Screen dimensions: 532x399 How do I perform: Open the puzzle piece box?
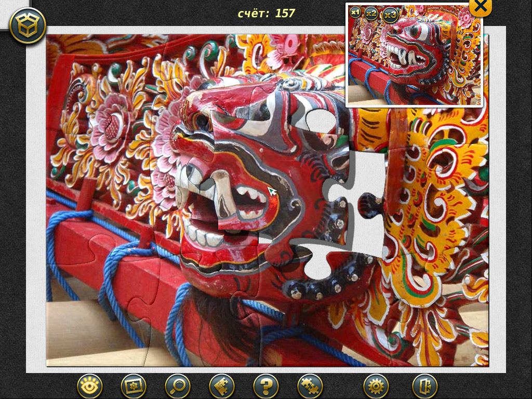coord(28,25)
